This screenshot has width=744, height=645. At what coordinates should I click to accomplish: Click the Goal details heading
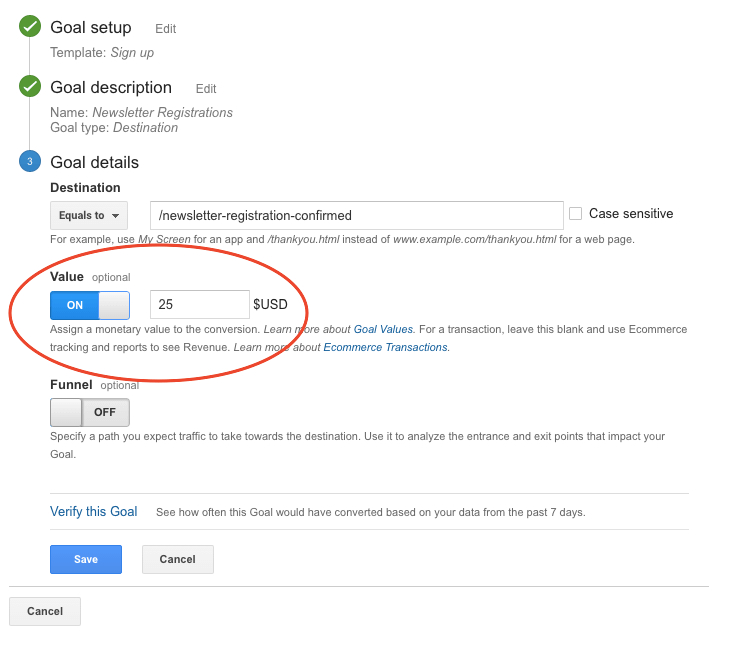pos(94,162)
